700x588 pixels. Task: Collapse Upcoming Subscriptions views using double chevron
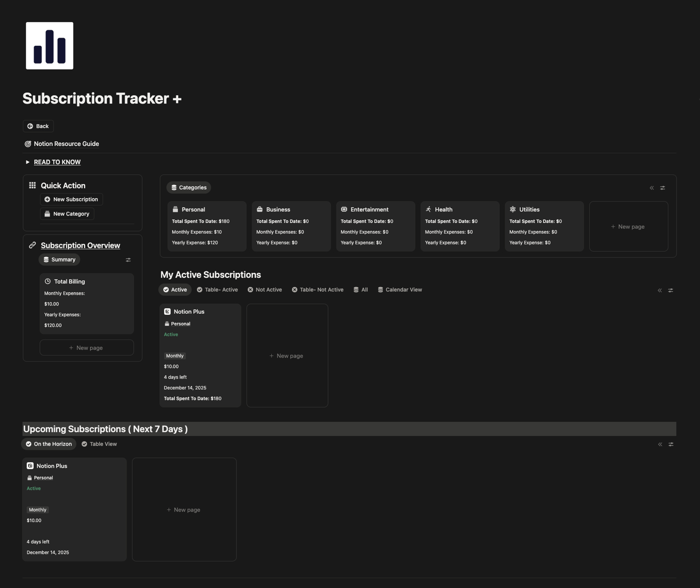[x=660, y=444]
